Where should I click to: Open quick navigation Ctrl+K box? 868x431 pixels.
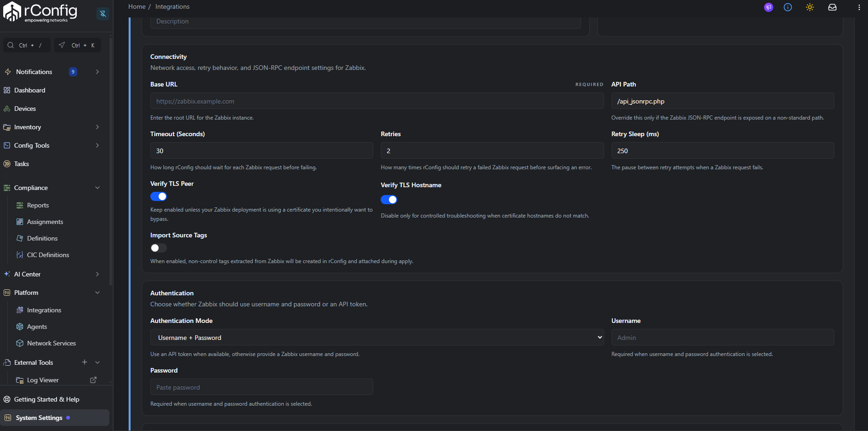click(x=78, y=45)
